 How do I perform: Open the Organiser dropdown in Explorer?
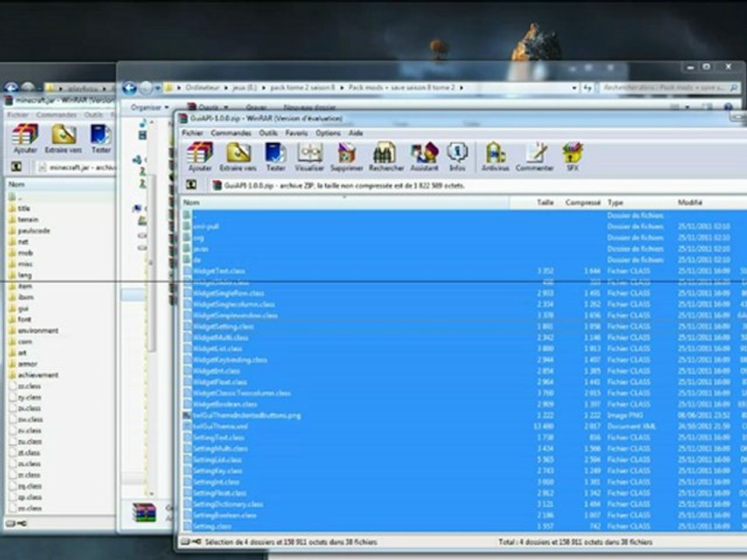click(x=149, y=107)
